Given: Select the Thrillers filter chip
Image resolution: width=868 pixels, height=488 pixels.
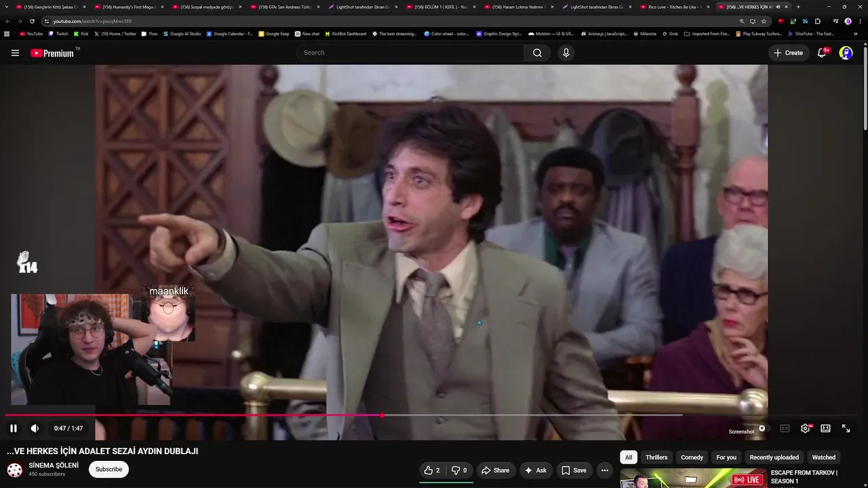Looking at the screenshot, I should [x=656, y=457].
